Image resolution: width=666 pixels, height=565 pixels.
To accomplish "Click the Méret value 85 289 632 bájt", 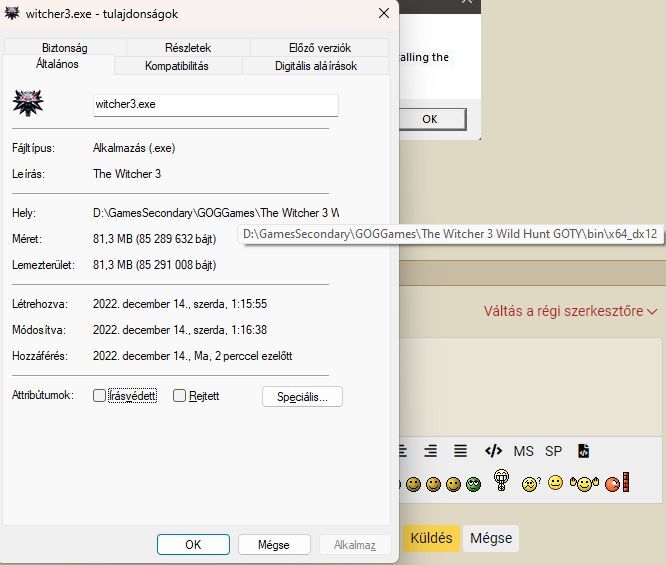I will pos(155,239).
